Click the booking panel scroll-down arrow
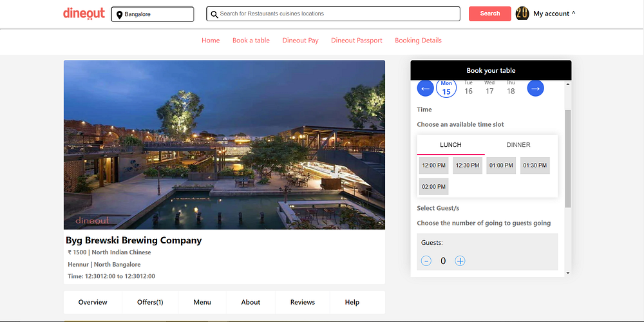Viewport: 644px width, 322px height. coord(567,272)
